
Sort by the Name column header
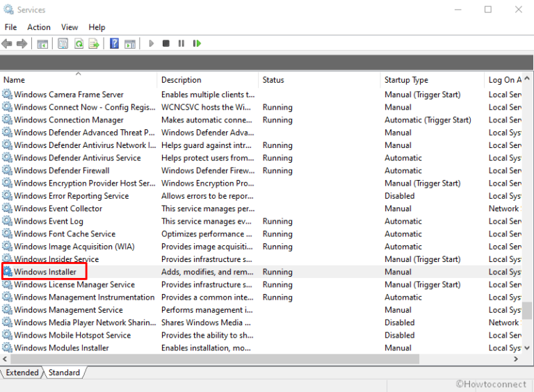pos(79,80)
